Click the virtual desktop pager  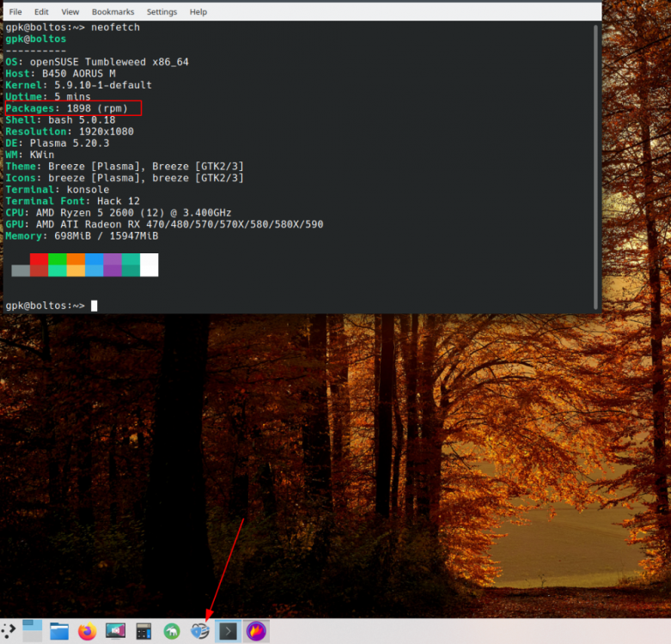pyautogui.click(x=32, y=631)
